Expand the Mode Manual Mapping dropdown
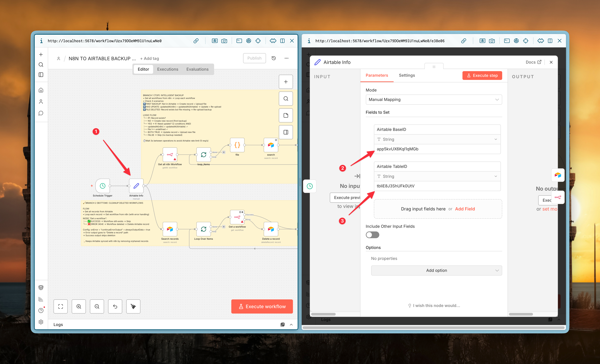600x364 pixels. [x=434, y=100]
